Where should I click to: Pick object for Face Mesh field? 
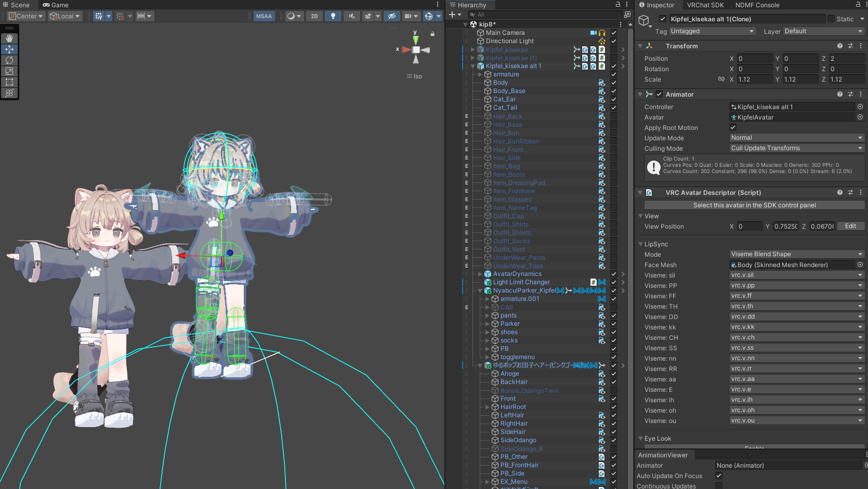(860, 265)
